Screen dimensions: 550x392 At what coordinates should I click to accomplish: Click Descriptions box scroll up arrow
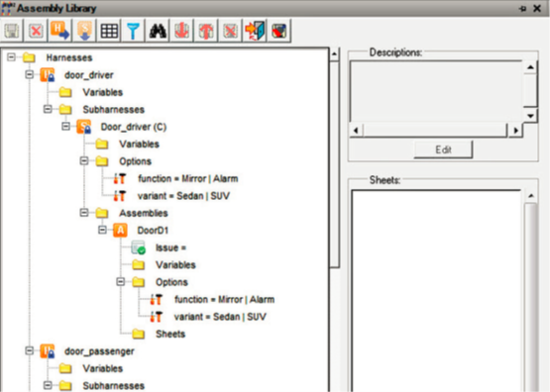[530, 66]
